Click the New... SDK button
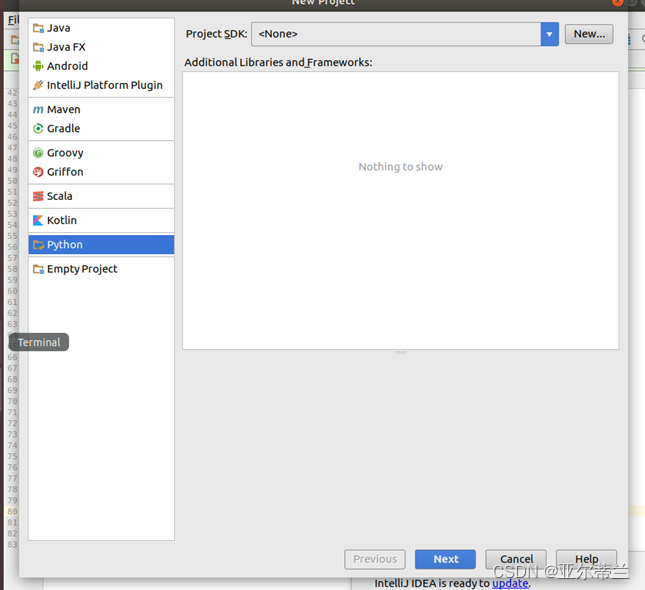Screen dimensions: 645x590 589,34
